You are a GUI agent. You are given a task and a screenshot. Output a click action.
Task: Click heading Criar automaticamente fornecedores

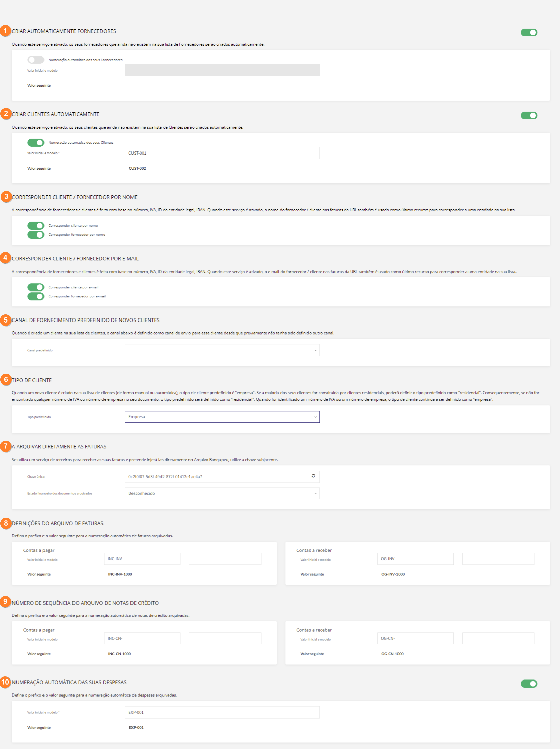click(x=64, y=31)
